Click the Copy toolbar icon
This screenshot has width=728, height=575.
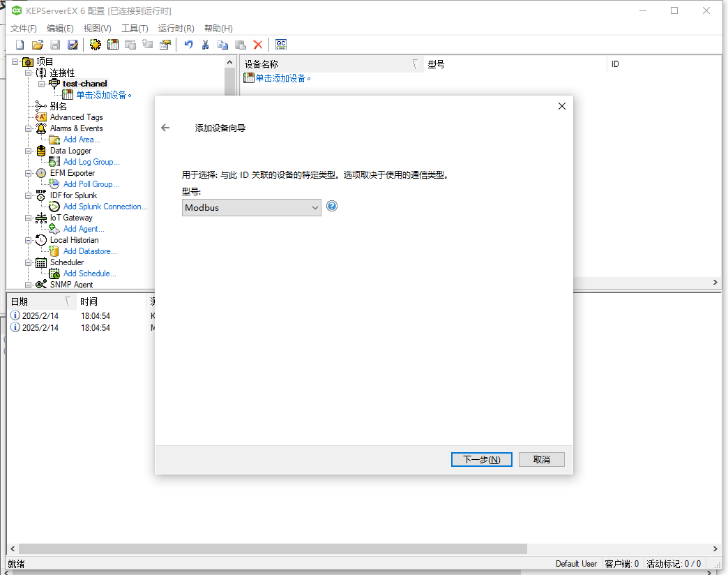pyautogui.click(x=223, y=45)
